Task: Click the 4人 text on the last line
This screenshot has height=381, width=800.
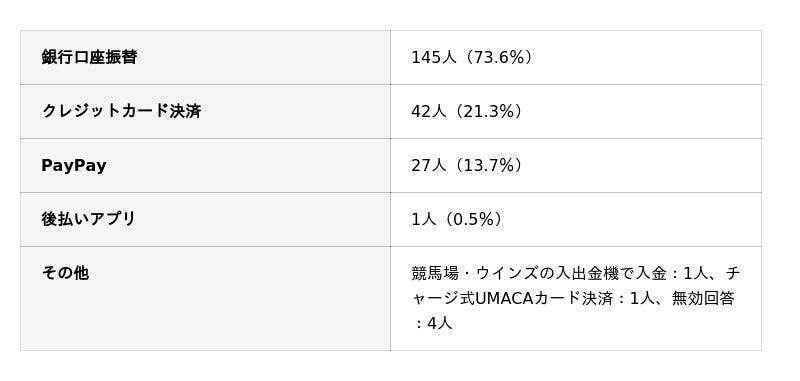Action: click(440, 323)
